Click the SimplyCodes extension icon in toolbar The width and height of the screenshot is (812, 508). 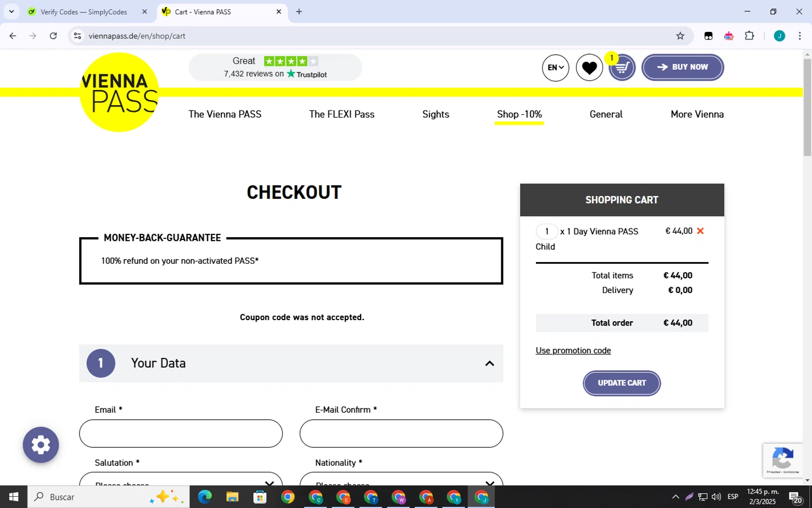(x=729, y=36)
